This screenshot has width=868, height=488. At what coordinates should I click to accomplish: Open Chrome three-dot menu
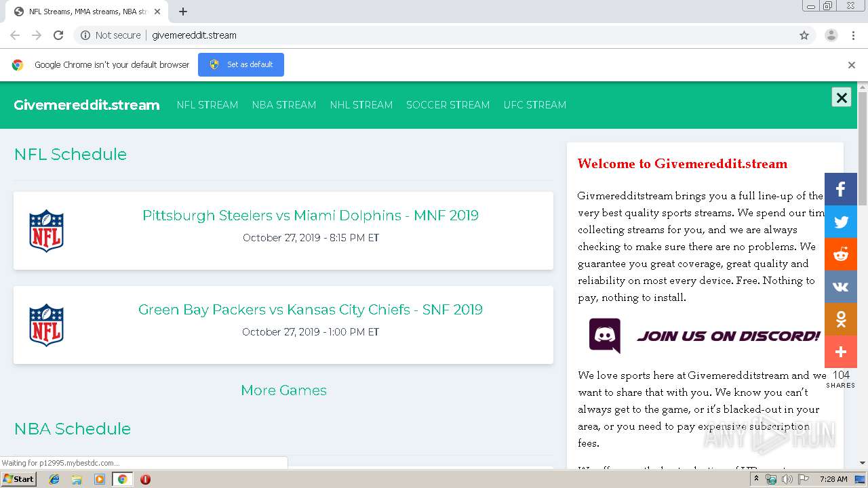point(854,35)
